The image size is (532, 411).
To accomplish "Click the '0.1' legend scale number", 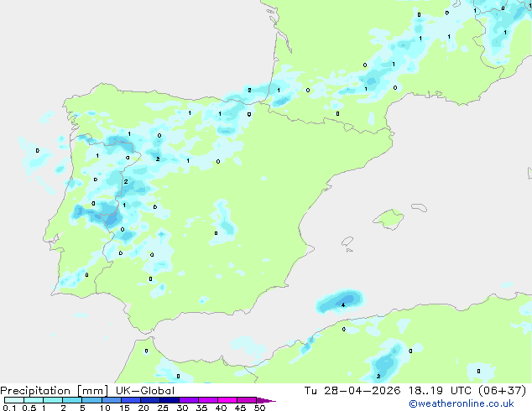I will pyautogui.click(x=9, y=408).
